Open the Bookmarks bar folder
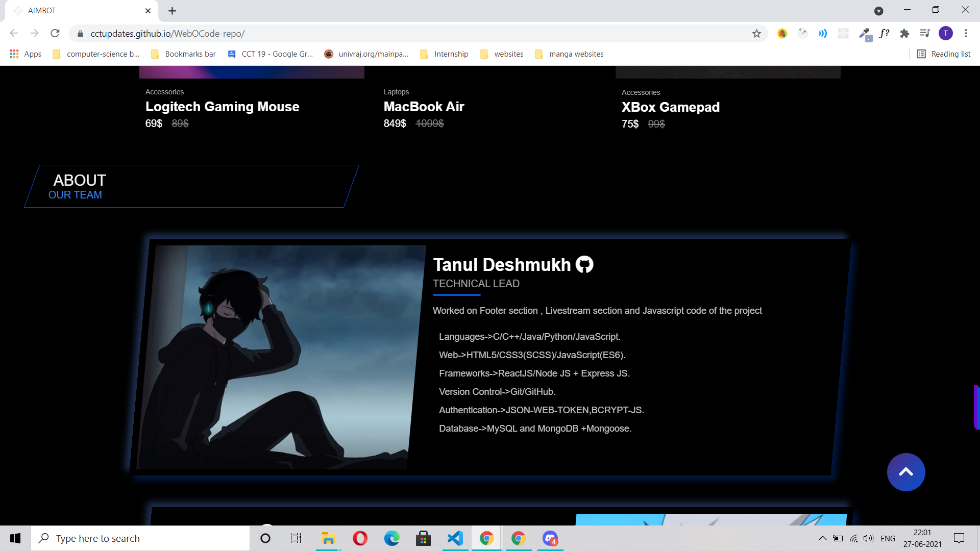 click(x=183, y=54)
